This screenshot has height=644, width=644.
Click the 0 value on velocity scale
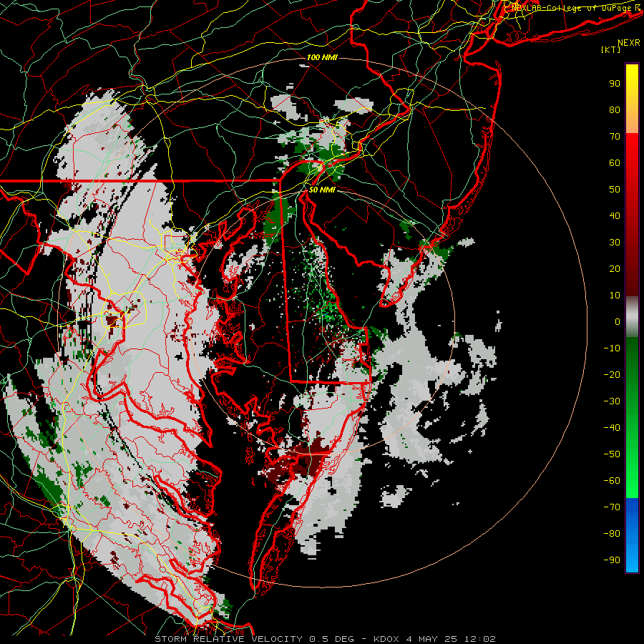coord(618,322)
